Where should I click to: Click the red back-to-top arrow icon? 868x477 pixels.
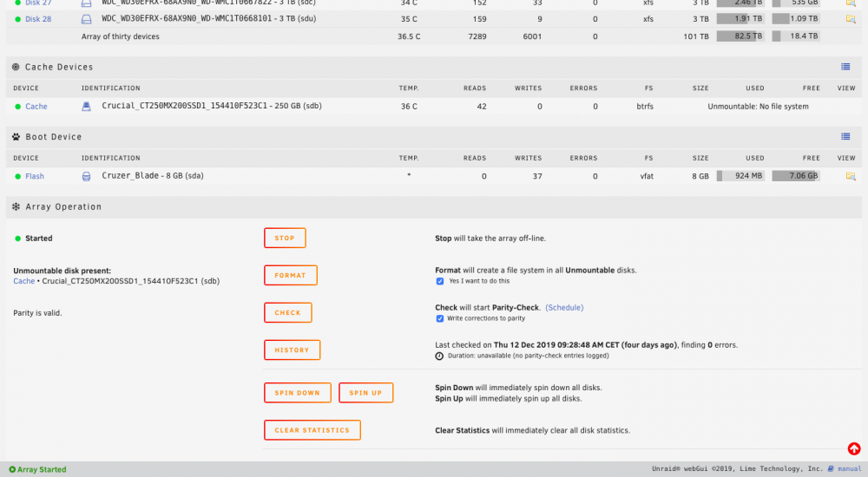[853, 448]
